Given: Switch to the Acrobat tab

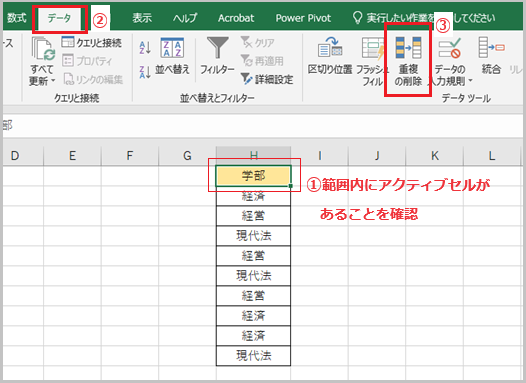Looking at the screenshot, I should tap(236, 18).
